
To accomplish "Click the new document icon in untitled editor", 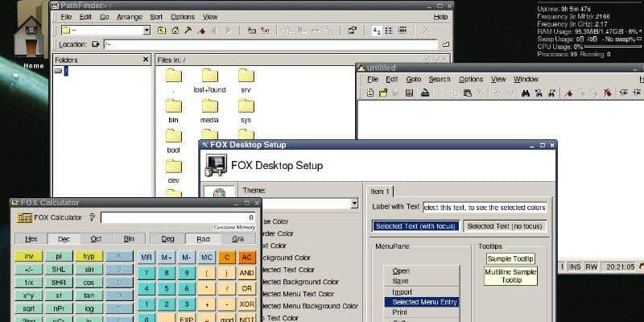I will 370,93.
